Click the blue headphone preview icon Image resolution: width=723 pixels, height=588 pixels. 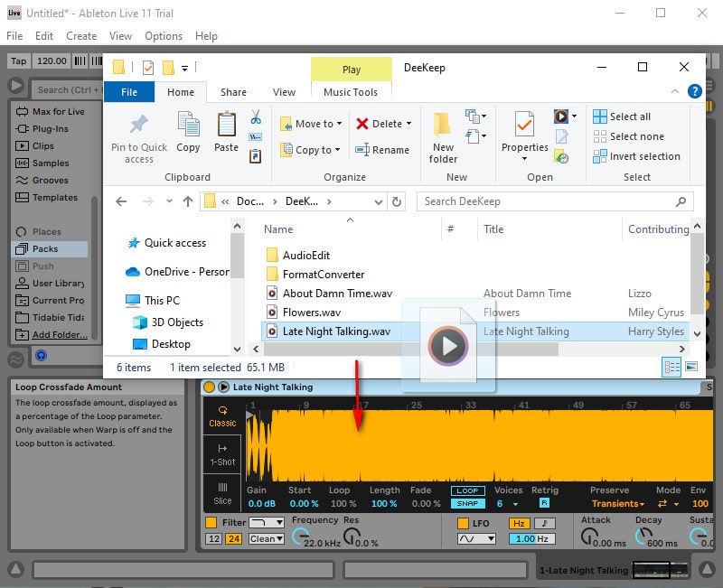pyautogui.click(x=41, y=356)
